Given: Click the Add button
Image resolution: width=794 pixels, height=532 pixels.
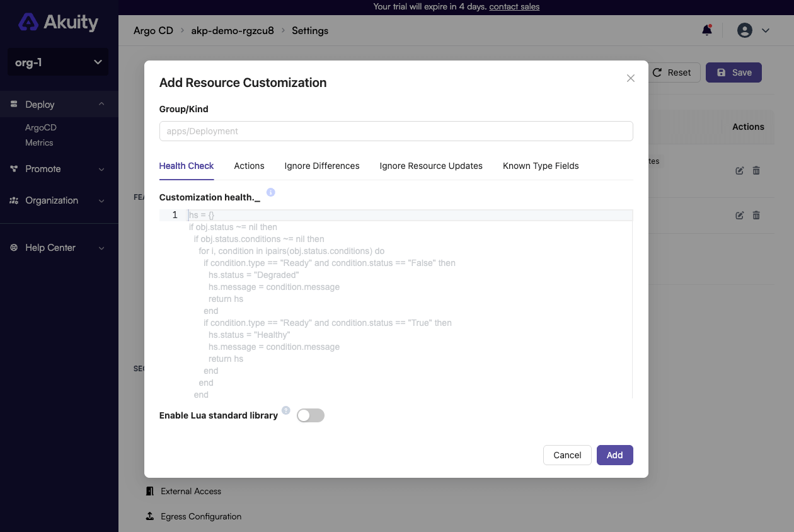Looking at the screenshot, I should click(614, 454).
